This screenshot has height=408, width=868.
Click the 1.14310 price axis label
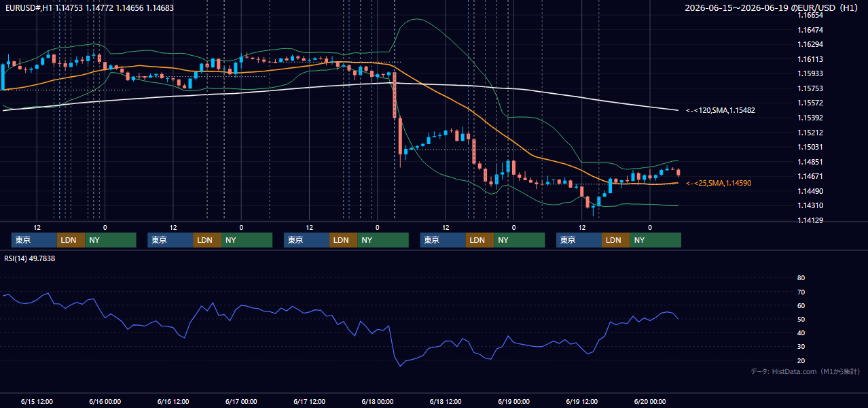pos(810,205)
